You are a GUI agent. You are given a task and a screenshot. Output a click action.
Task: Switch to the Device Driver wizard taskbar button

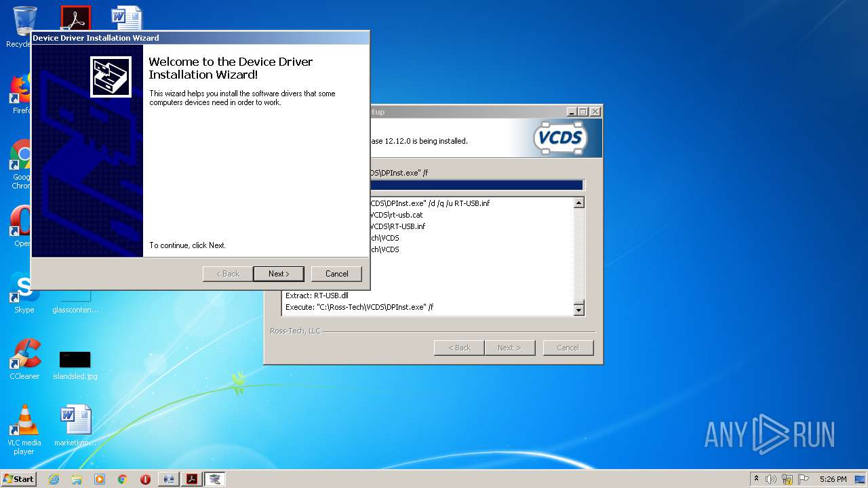215,479
